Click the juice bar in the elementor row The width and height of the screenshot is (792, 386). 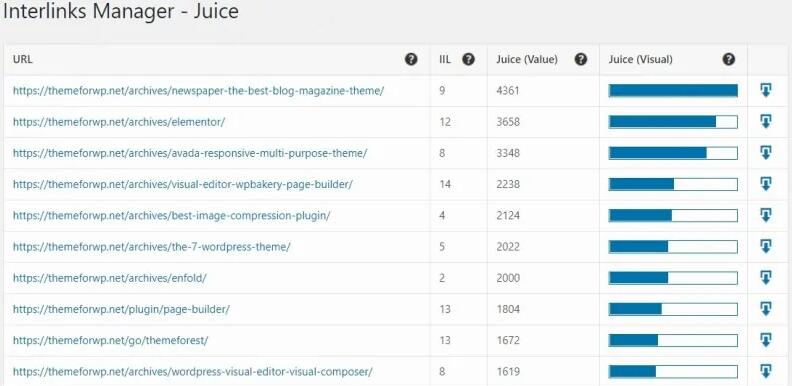click(x=673, y=122)
